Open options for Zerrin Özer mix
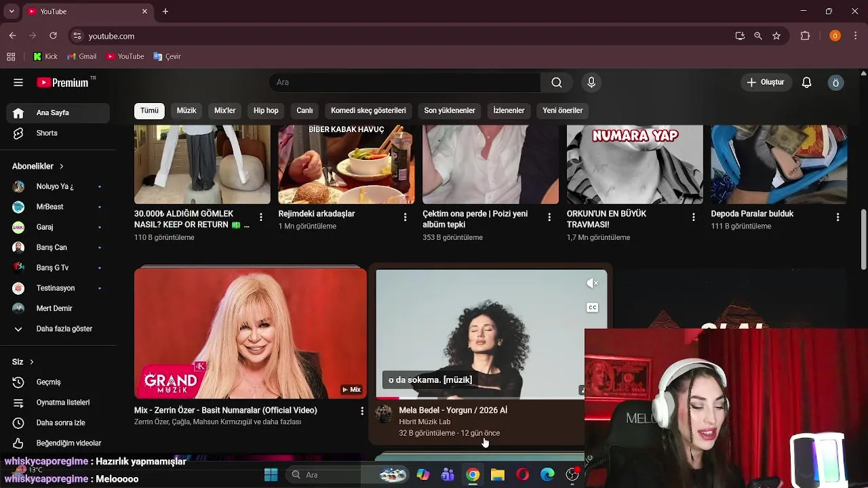Screen dimensions: 868x488 [362, 411]
